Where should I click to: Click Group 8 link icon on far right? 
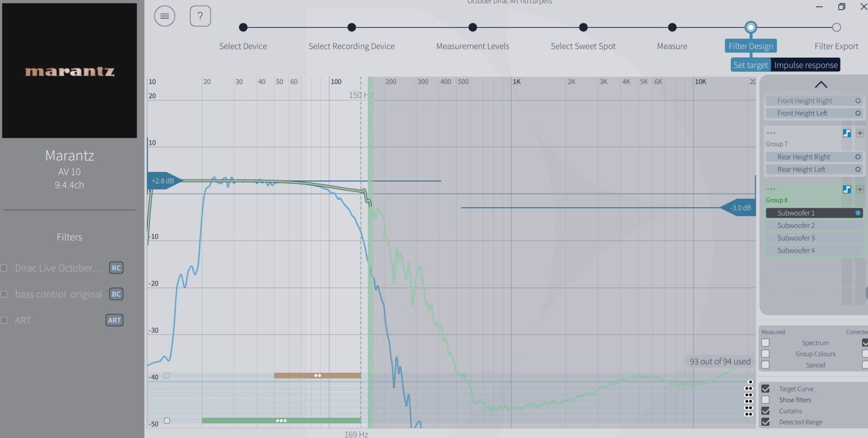(860, 189)
